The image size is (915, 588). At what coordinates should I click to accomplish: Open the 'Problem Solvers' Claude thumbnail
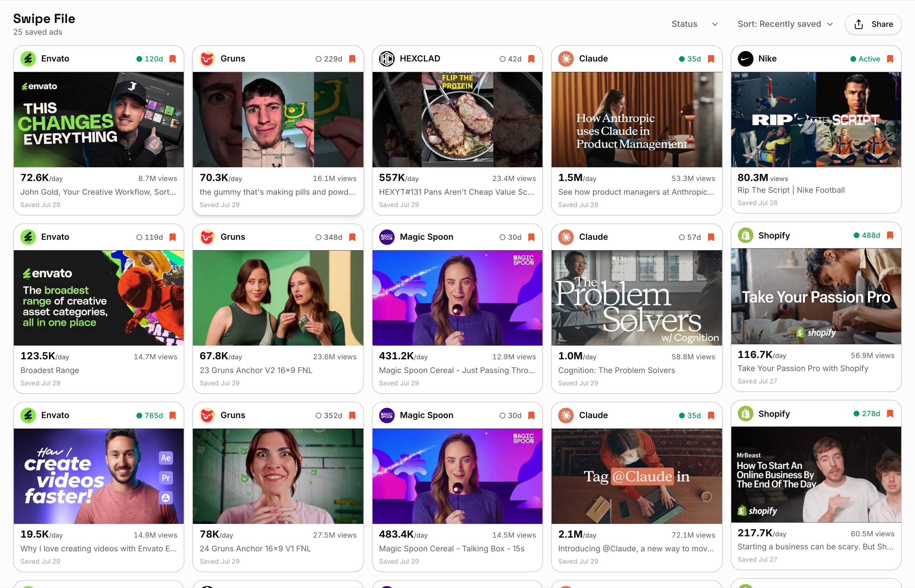coord(637,298)
